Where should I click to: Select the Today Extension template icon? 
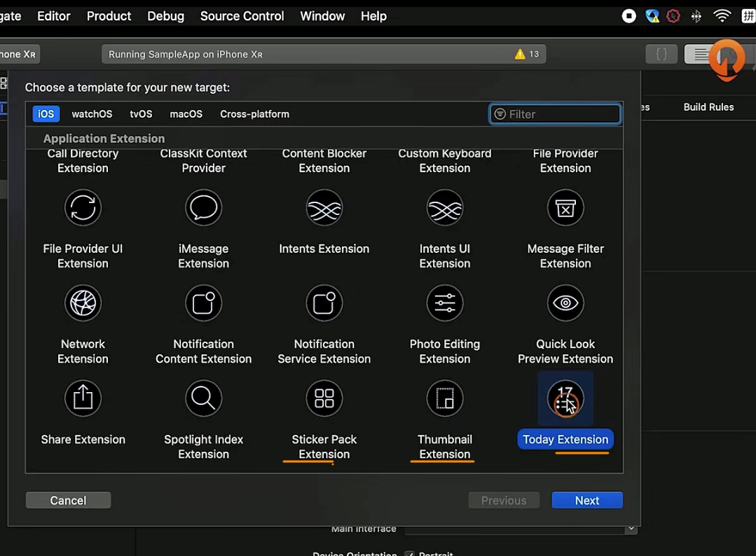(x=565, y=398)
